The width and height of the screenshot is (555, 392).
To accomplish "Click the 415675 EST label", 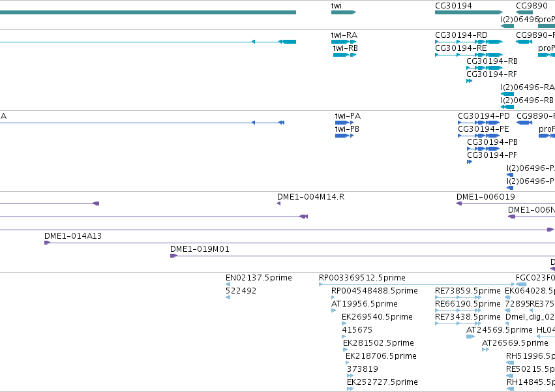I will click(x=357, y=330).
